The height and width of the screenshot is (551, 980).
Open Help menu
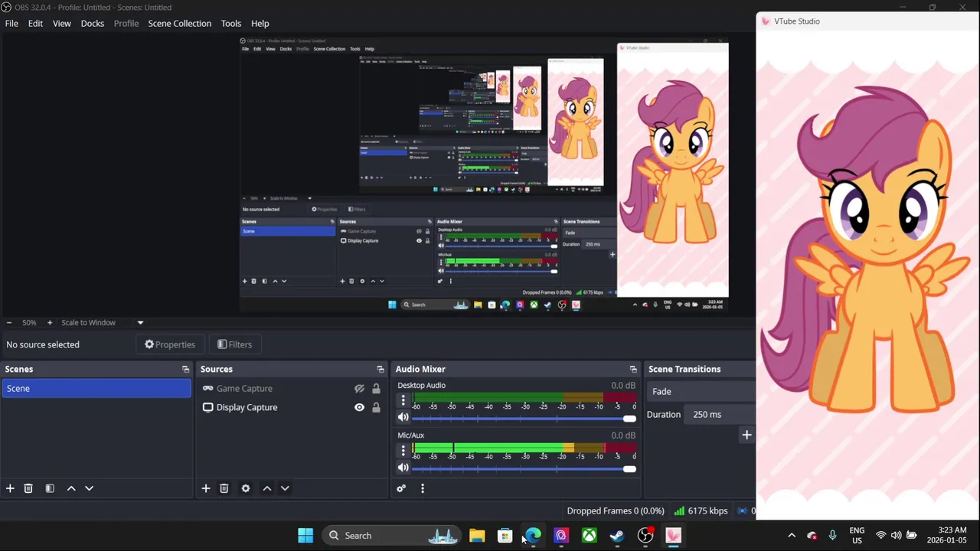(260, 24)
